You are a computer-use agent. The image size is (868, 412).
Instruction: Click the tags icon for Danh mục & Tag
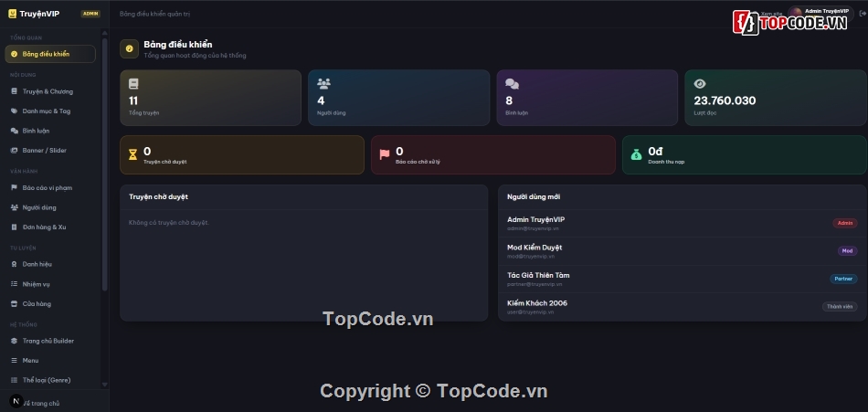15,111
